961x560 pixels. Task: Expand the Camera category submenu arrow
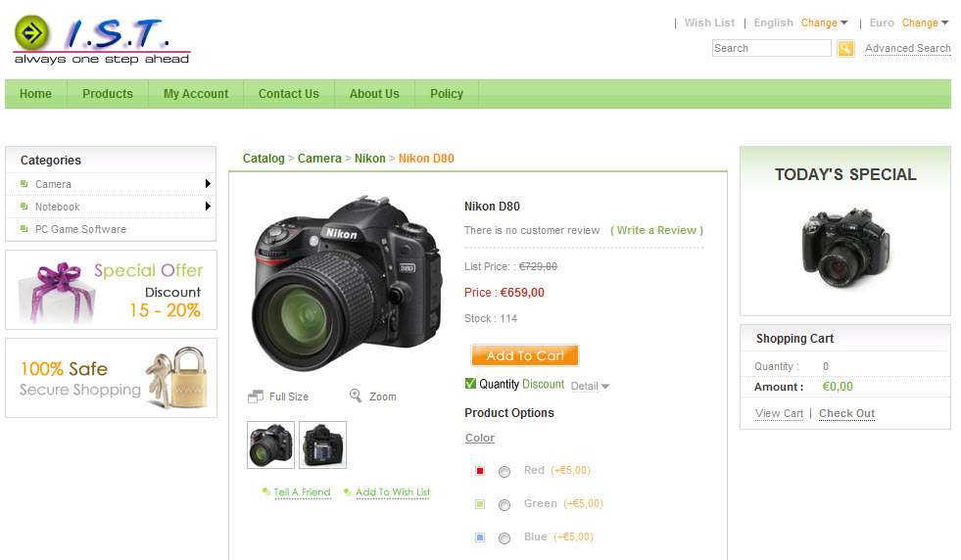[208, 183]
